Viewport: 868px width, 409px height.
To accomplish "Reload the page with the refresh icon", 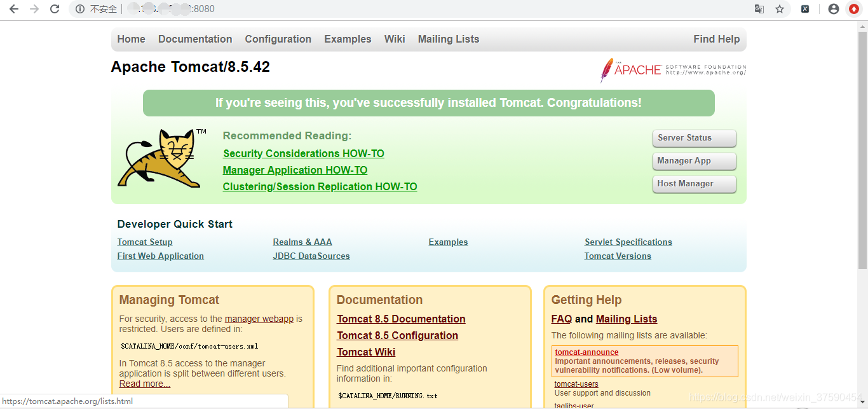I will pos(55,9).
